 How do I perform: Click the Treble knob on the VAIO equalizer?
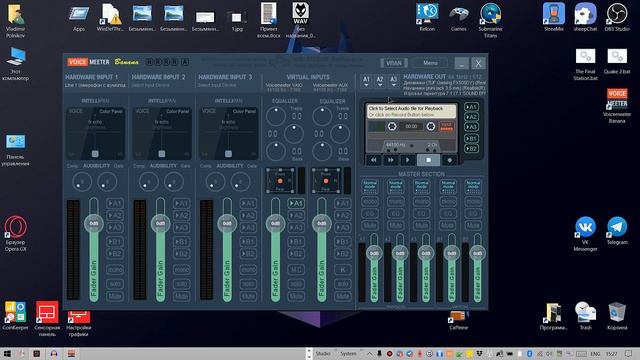[x=276, y=116]
